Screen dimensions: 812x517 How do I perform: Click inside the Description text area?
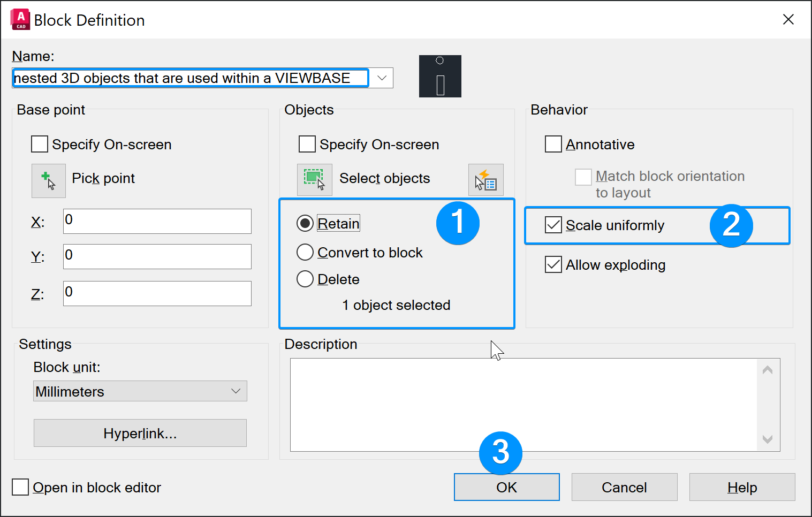(525, 405)
